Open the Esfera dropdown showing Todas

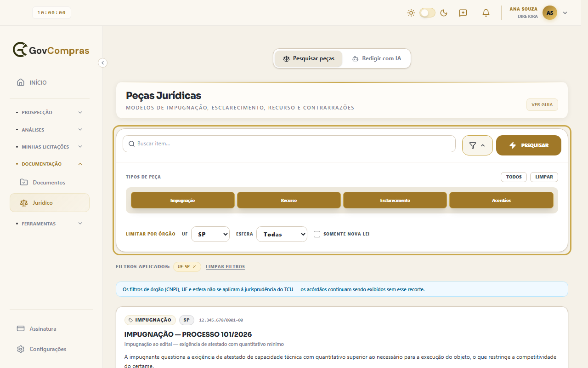[282, 234]
